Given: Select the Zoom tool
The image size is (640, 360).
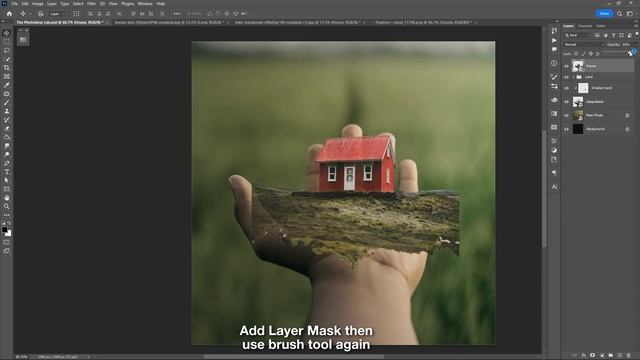Looking at the screenshot, I should click(7, 207).
